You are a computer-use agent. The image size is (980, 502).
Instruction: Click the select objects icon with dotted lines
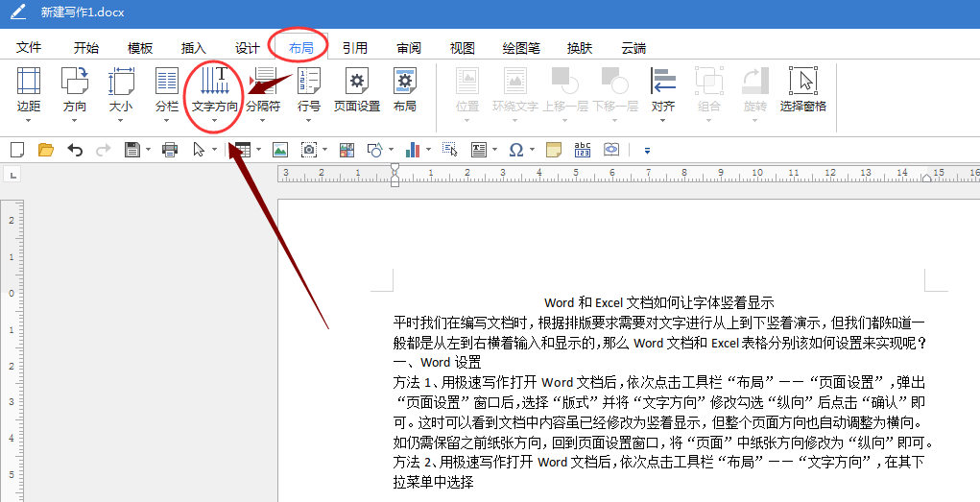pos(449,150)
